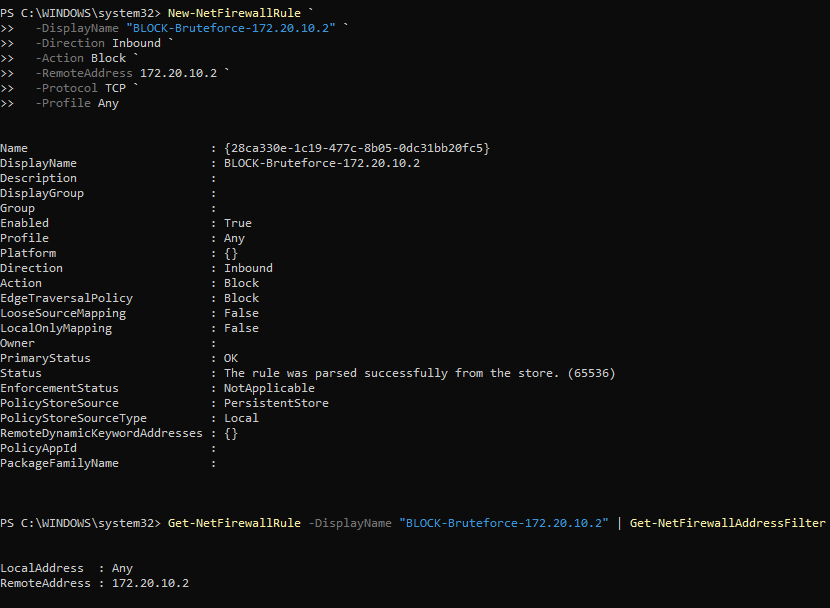
Task: Click the NotApplicable value beside EnforcementStatus
Action: [269, 388]
